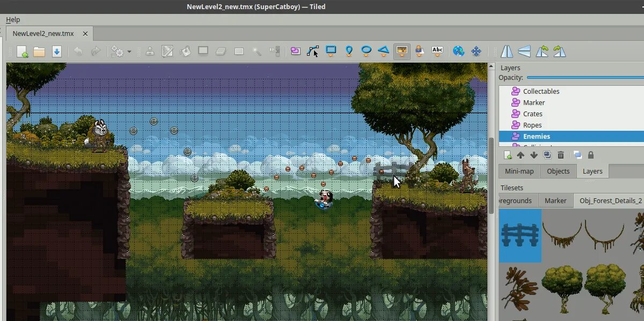
Task: Toggle lock on selected layer
Action: [591, 155]
